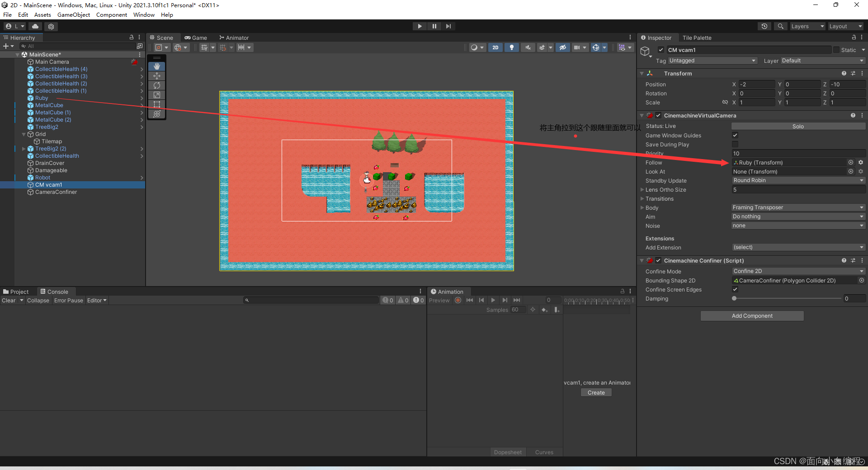Image resolution: width=868 pixels, height=470 pixels.
Task: Click the Follow target picker circle
Action: 851,162
